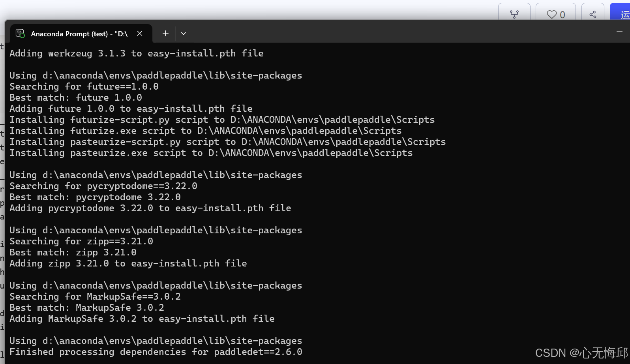
Task: Toggle focus onto the terminal output area
Action: click(x=276, y=197)
